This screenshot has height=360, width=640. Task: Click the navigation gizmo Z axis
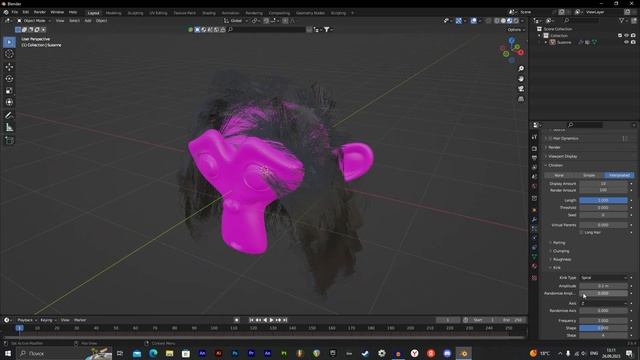[511, 40]
